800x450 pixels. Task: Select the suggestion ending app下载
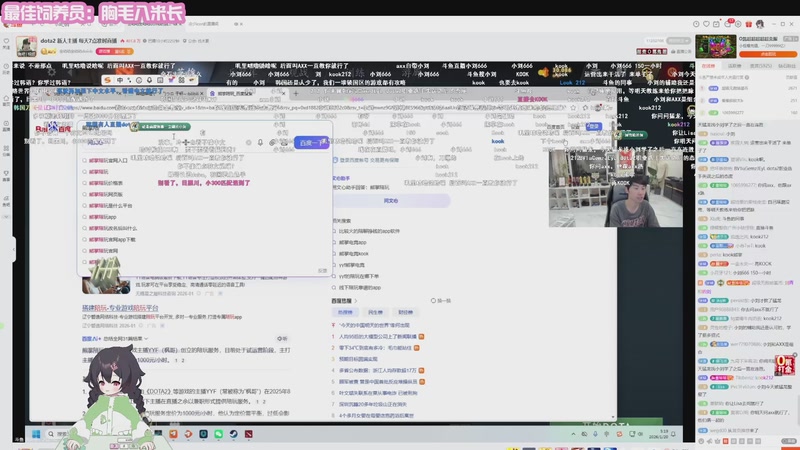pos(112,239)
